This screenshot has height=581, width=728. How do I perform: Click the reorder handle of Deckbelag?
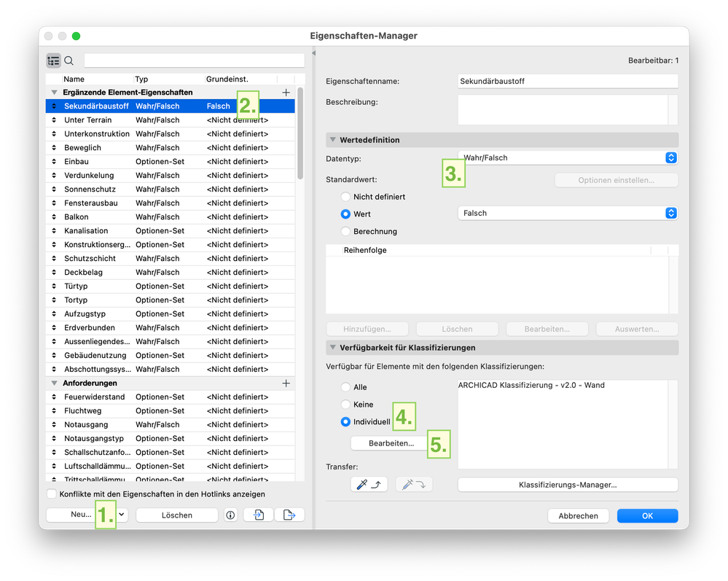coord(54,272)
